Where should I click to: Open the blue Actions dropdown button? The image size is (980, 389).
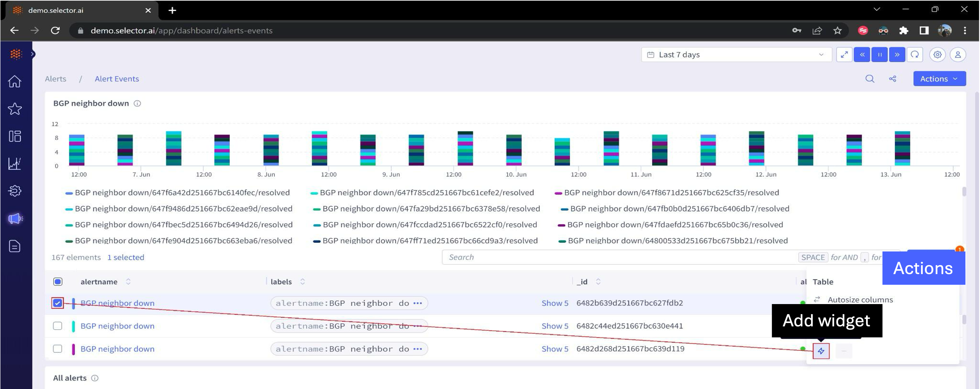(939, 79)
